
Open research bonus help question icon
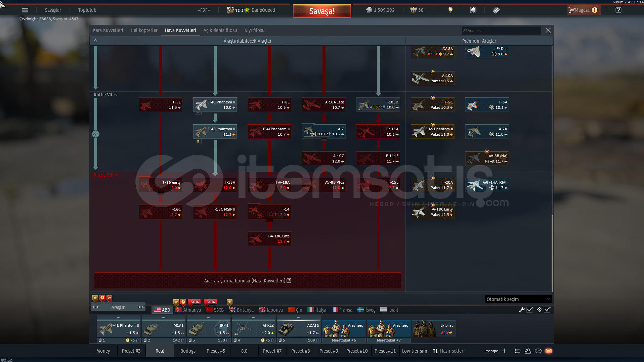[289, 281]
